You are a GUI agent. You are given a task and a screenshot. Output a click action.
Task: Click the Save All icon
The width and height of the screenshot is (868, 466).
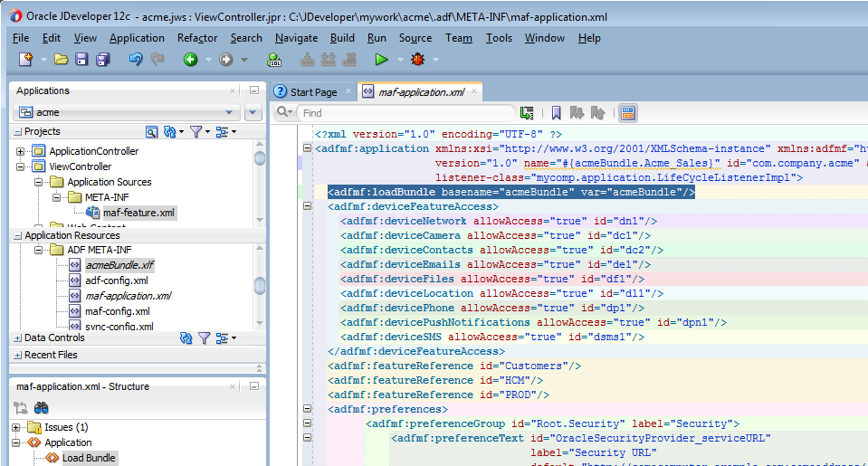(103, 59)
